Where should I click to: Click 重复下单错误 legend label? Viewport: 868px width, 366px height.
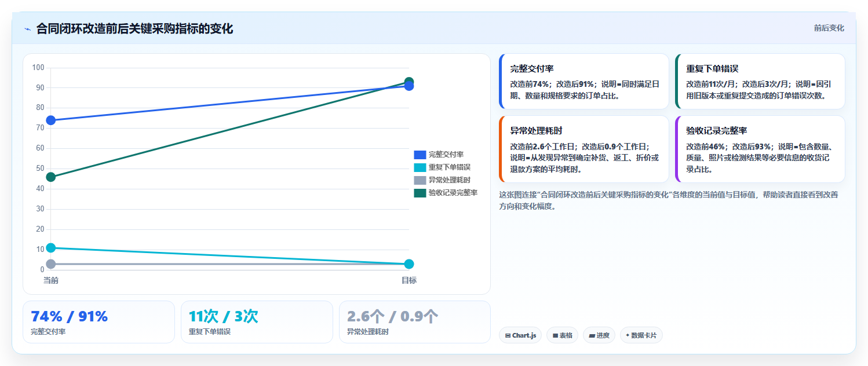click(449, 167)
